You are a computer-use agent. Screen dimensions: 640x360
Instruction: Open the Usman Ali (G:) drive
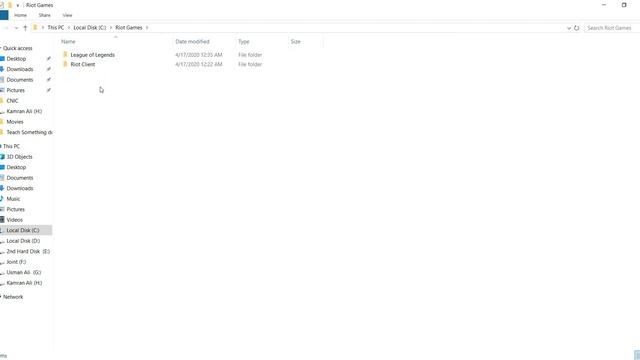click(24, 272)
